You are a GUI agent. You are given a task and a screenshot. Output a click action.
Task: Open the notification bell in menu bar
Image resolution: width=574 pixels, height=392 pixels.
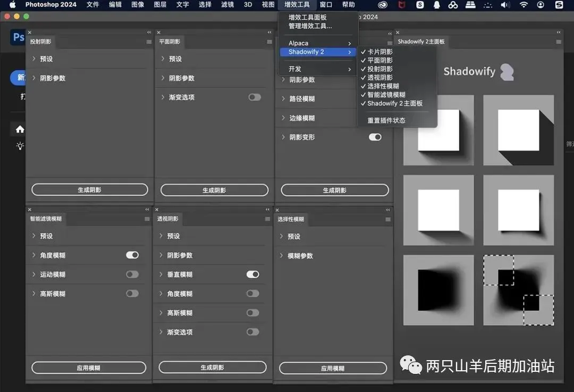436,5
